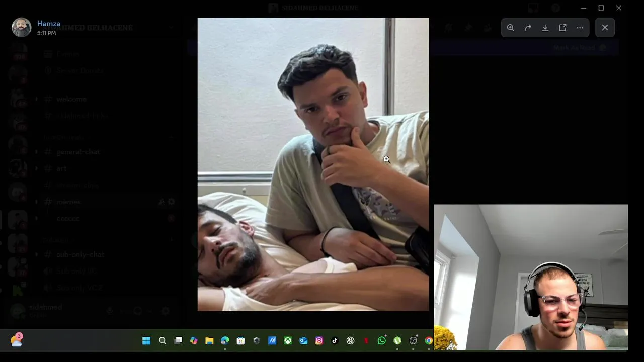Open Task View on the taskbar
Viewport: 644px width, 362px height.
[178, 341]
